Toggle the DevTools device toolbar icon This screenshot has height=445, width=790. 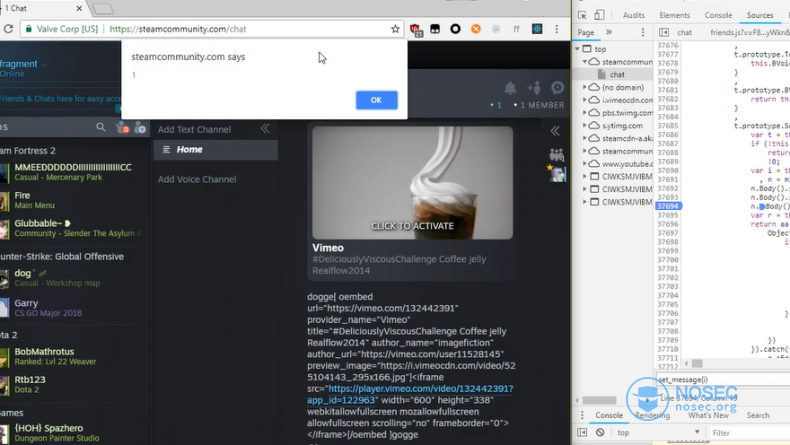pyautogui.click(x=599, y=15)
